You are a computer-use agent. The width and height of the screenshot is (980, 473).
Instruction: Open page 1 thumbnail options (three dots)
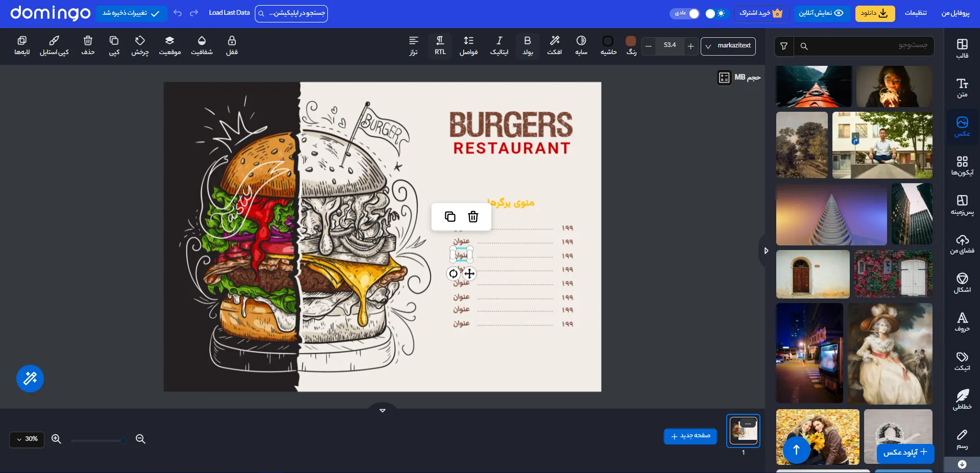(x=748, y=424)
